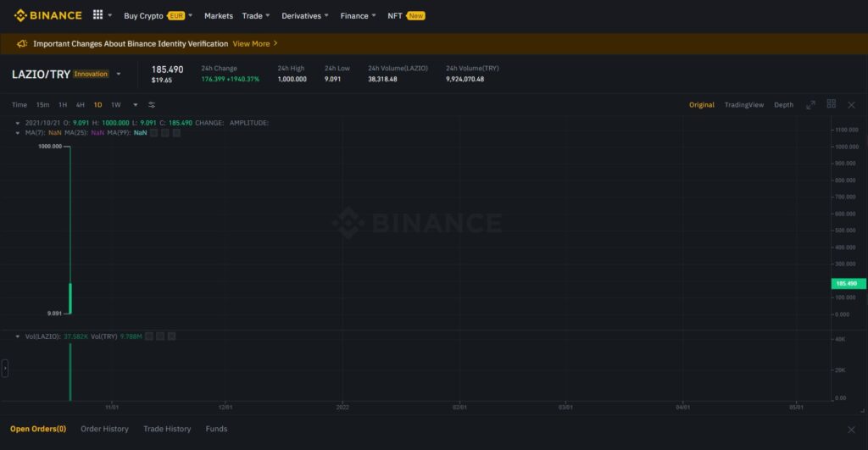Image resolution: width=868 pixels, height=450 pixels.
Task: Switch chart to TradingView view
Action: click(x=744, y=104)
